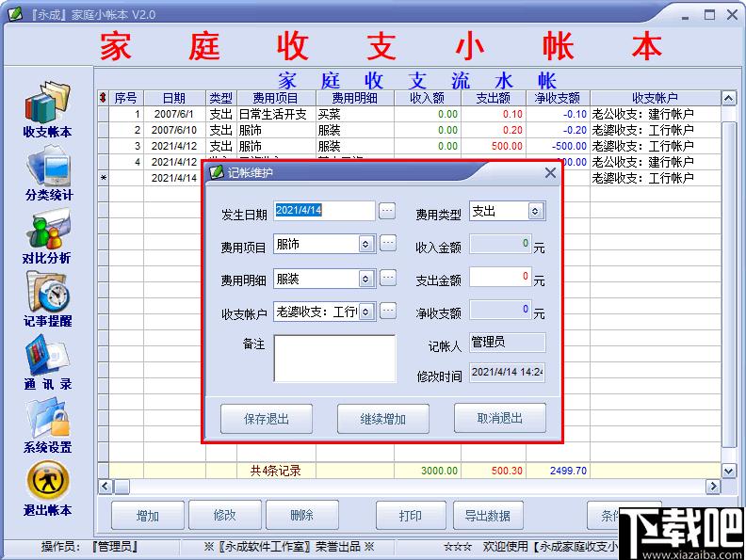Open date picker button beside 发生日期

coord(387,211)
